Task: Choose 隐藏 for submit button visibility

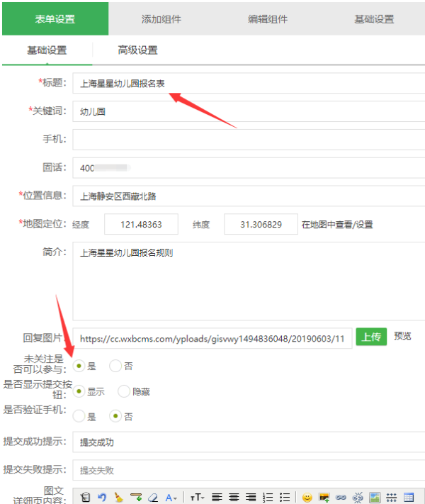Action: click(x=124, y=391)
